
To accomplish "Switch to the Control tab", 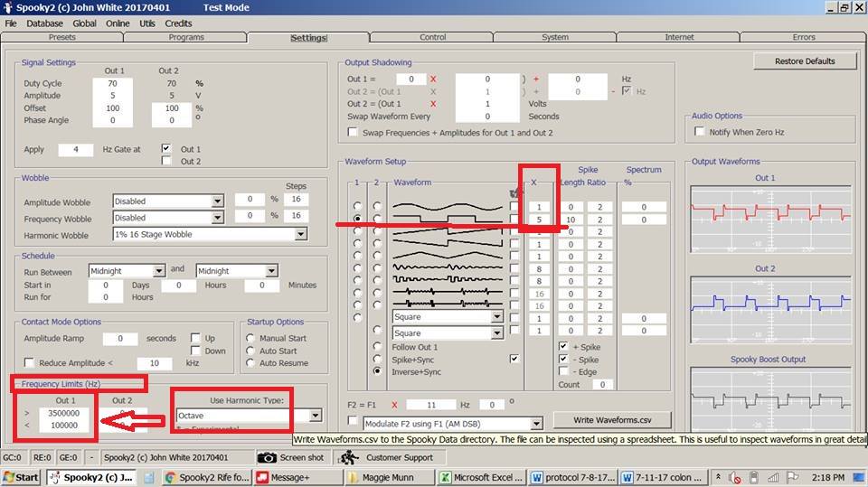I will 432,37.
